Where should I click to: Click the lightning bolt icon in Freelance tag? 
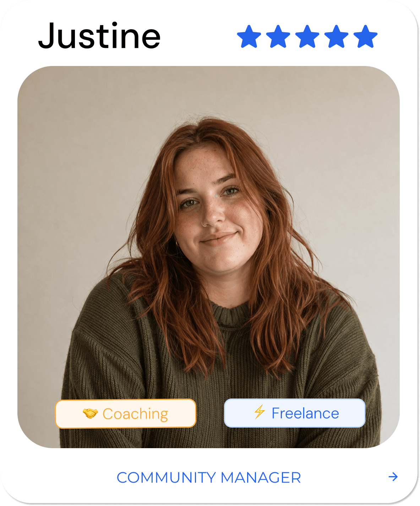coord(260,412)
